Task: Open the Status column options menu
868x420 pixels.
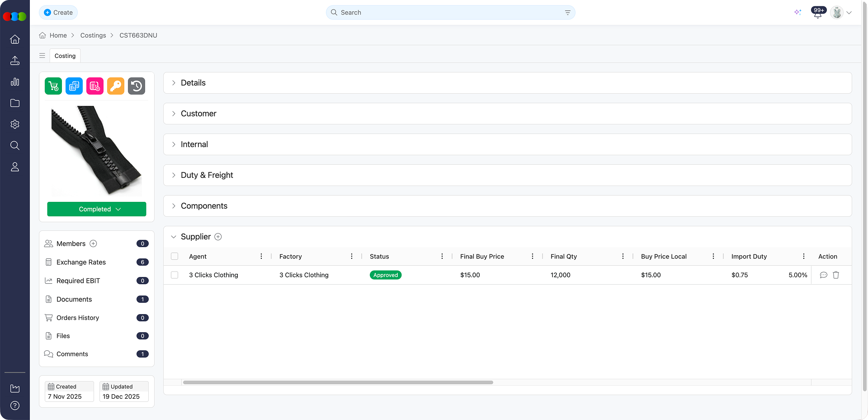Action: click(442, 257)
